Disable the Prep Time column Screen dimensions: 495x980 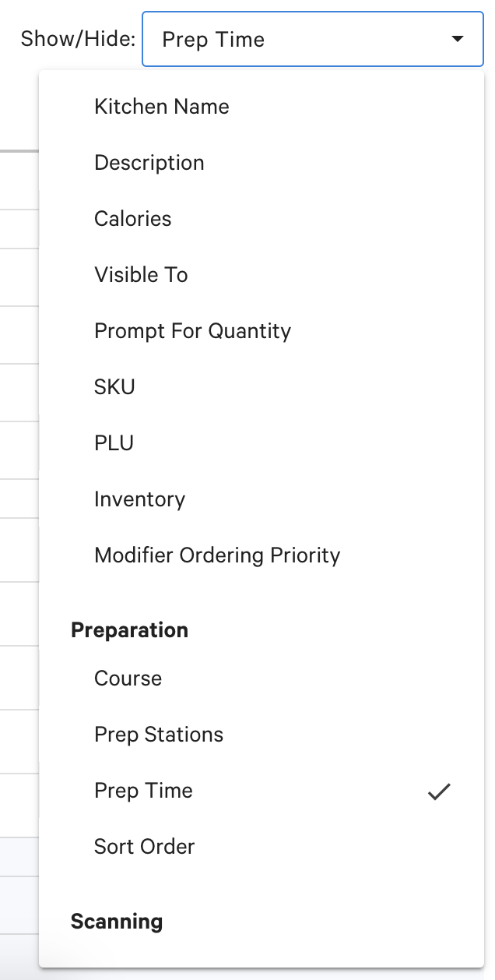143,791
